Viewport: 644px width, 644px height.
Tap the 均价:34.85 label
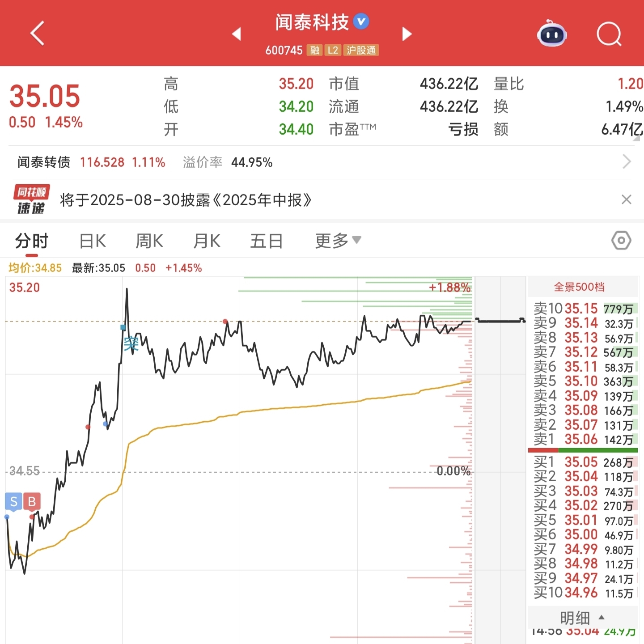(x=35, y=268)
